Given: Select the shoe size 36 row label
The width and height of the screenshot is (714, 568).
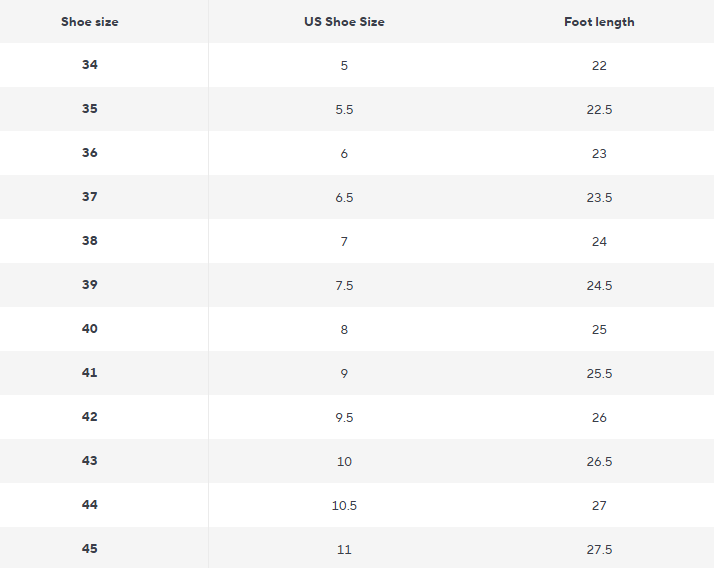Looking at the screenshot, I should (90, 153).
